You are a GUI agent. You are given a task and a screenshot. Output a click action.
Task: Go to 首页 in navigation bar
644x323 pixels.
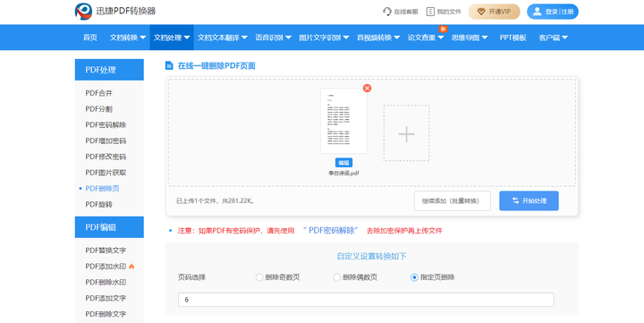[x=90, y=38]
